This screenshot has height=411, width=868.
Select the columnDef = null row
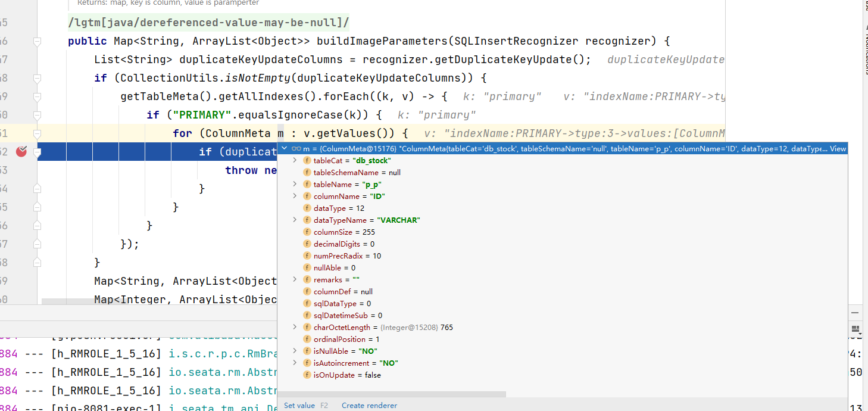pyautogui.click(x=563, y=292)
